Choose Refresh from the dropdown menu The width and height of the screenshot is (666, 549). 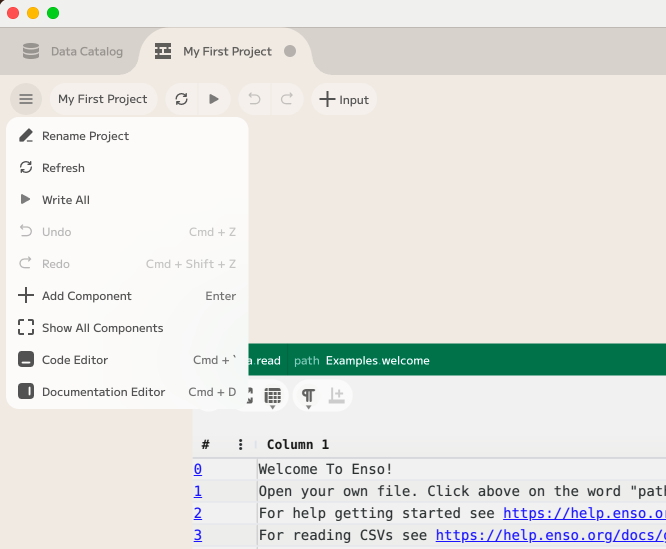coord(127,168)
